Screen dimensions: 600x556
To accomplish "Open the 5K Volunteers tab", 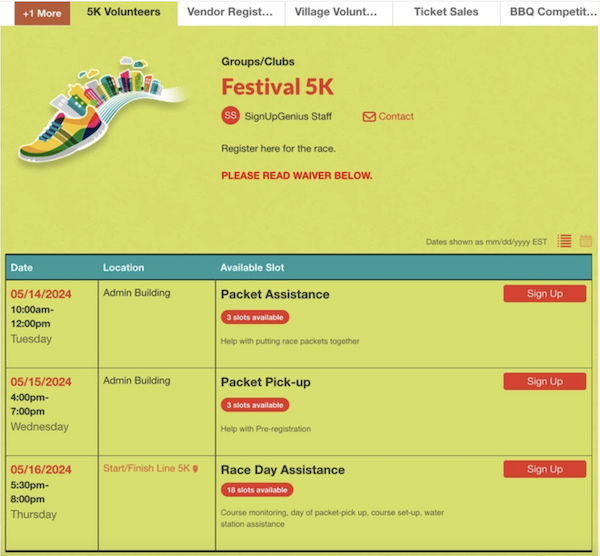I will [124, 12].
